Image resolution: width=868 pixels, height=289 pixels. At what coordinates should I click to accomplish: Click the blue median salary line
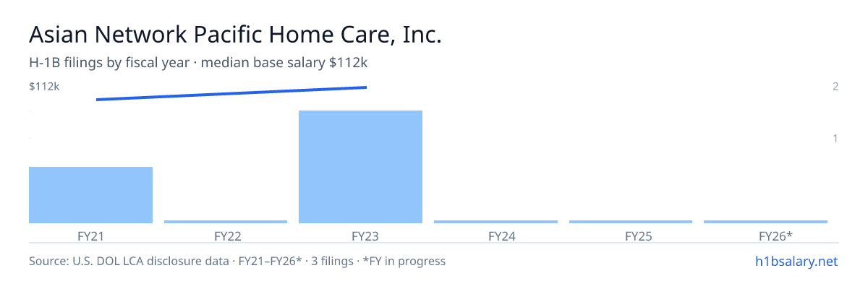(x=231, y=93)
